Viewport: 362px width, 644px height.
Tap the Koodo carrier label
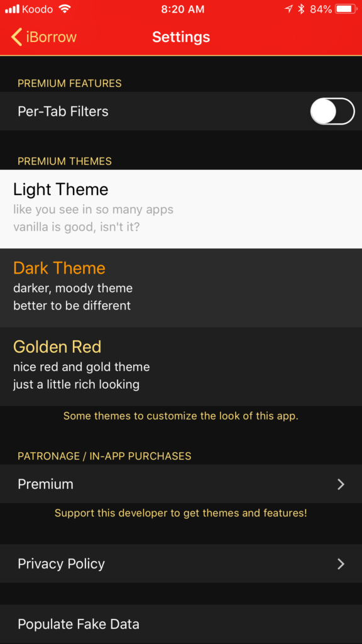click(38, 9)
